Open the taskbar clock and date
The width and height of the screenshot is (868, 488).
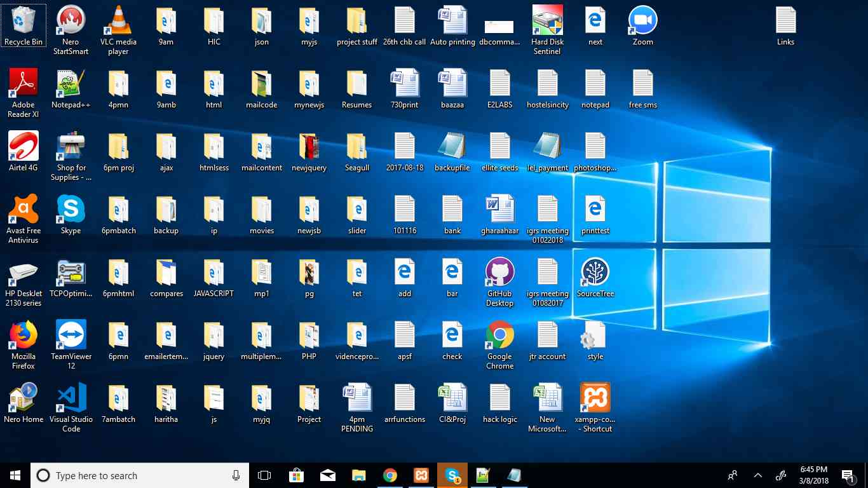813,475
